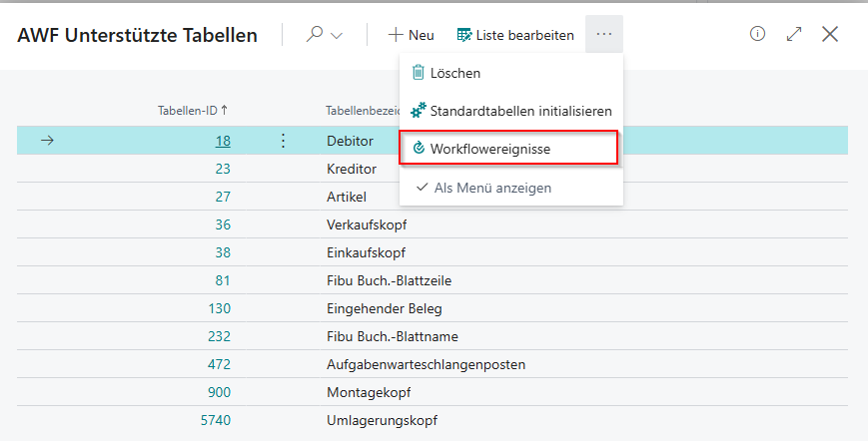Click table ID 5740 link
Screen dimensions: 868x441
[216, 420]
